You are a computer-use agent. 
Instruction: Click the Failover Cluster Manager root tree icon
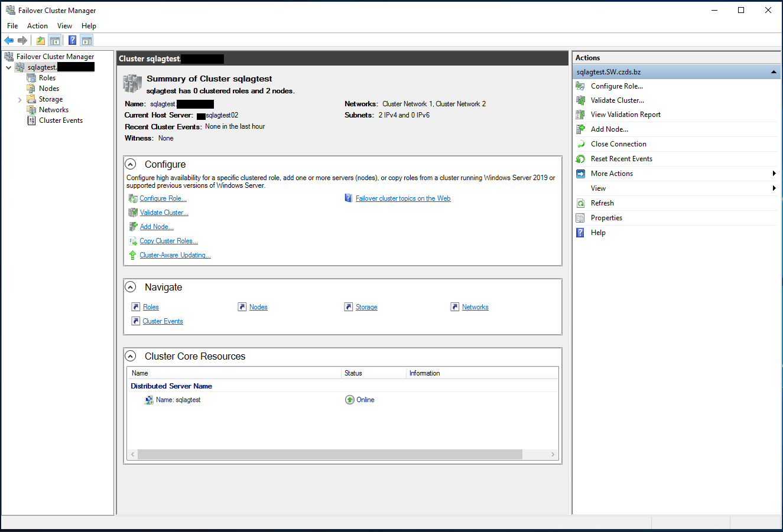coord(9,57)
